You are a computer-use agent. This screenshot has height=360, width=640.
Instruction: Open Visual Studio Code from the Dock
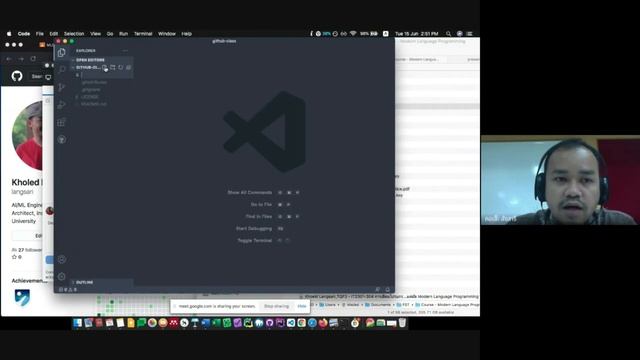point(291,323)
